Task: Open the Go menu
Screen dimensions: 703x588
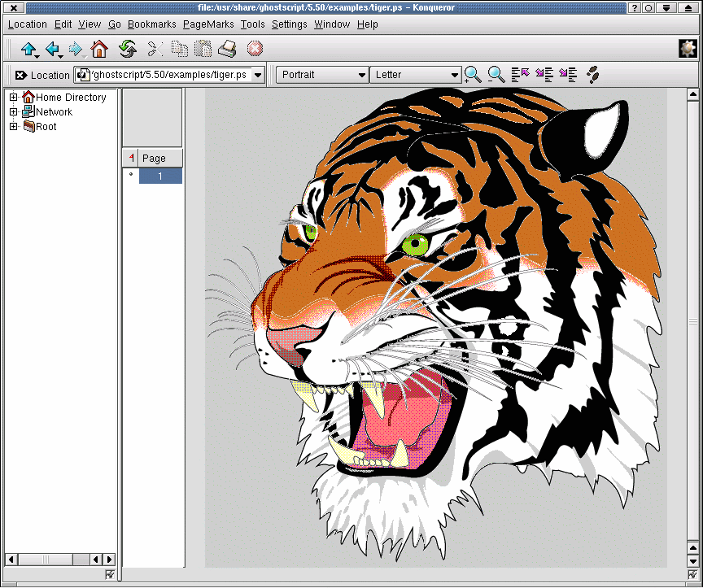Action: coord(115,24)
